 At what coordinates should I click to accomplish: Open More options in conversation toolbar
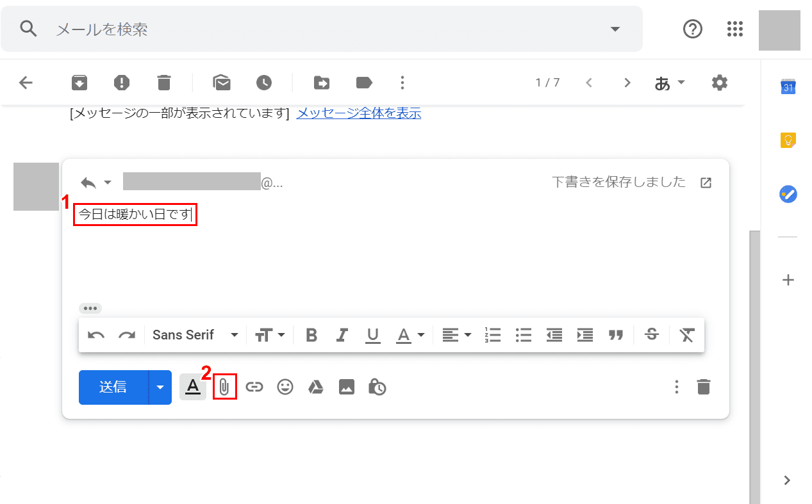click(x=402, y=83)
